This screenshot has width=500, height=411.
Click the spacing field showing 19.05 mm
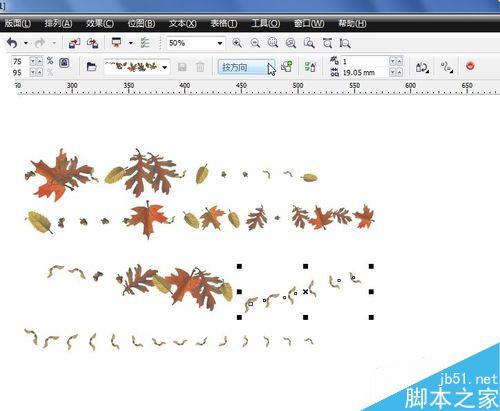tap(365, 72)
